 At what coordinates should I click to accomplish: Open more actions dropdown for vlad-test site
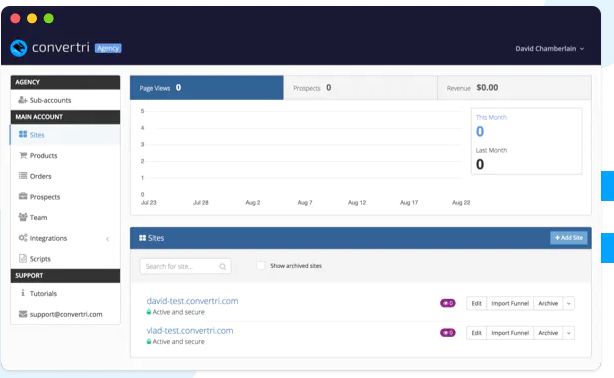coord(569,333)
